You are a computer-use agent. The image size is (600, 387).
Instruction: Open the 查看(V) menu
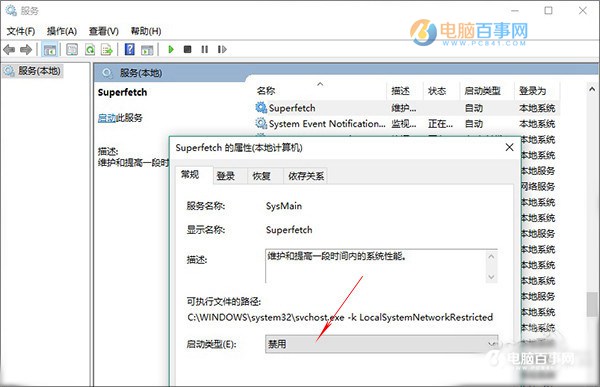point(104,31)
